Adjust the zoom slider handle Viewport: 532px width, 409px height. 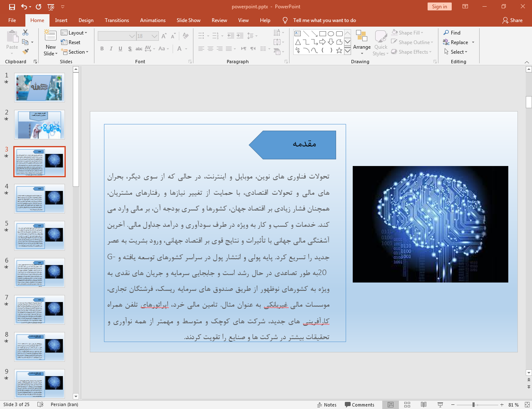click(x=473, y=404)
